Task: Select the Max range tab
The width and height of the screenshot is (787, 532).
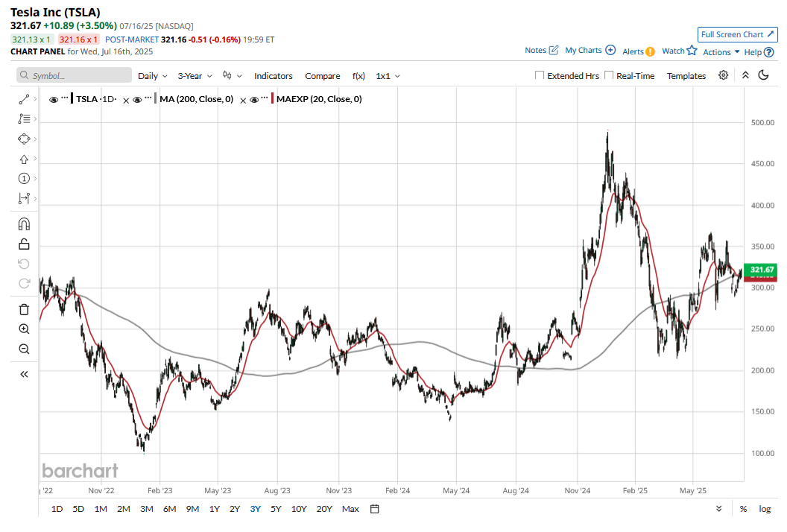Action: [350, 509]
